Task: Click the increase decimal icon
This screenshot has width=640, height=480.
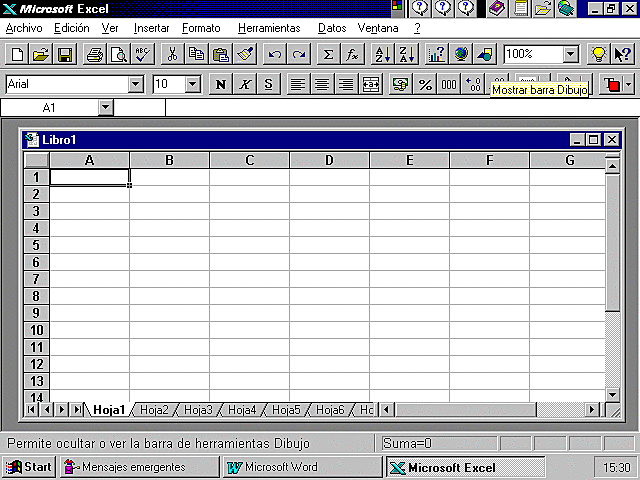Action: (473, 84)
